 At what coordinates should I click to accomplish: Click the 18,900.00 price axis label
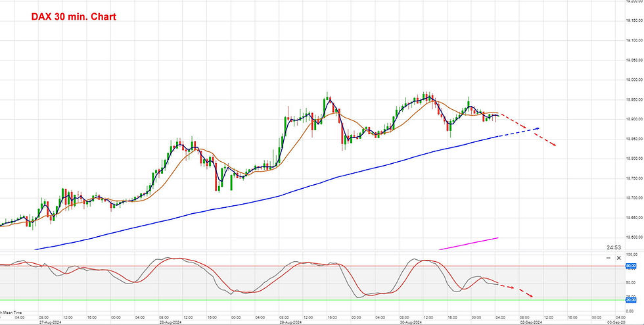[x=633, y=119]
